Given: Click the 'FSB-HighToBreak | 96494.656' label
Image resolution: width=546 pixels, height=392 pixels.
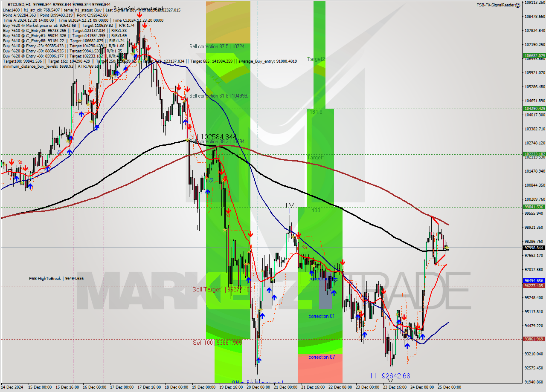Looking at the screenshot, I should (56, 279).
